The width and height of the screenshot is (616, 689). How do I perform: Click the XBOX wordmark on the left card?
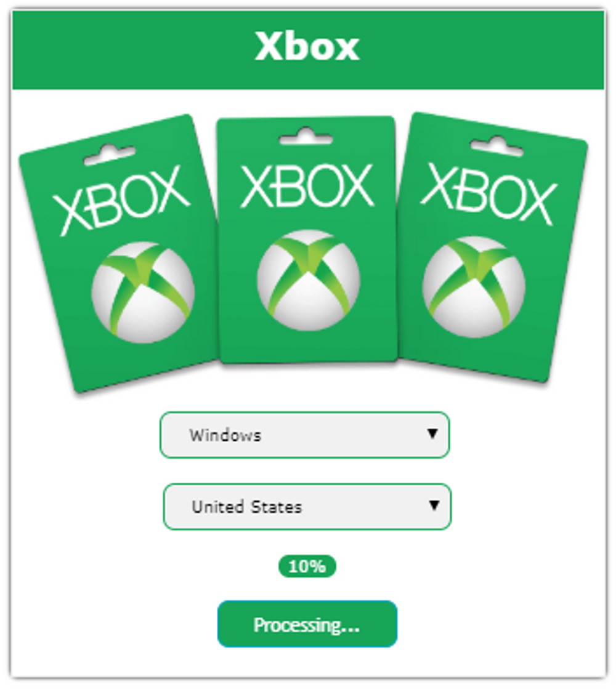[x=121, y=200]
